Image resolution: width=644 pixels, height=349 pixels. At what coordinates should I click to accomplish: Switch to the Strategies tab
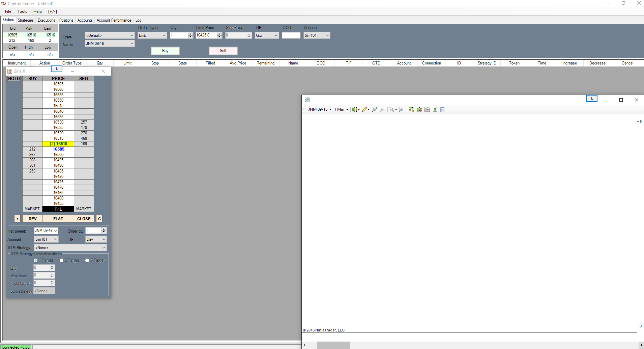tap(26, 20)
